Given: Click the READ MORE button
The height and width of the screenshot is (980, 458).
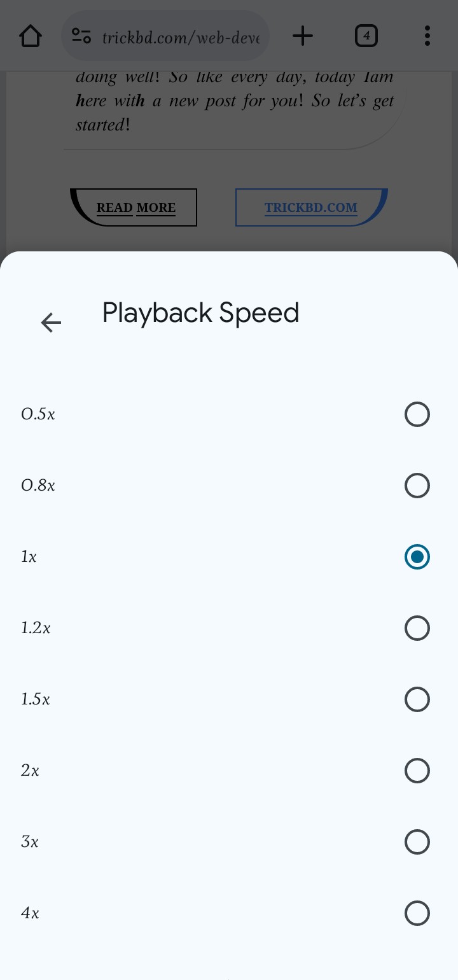Looking at the screenshot, I should 135,207.
